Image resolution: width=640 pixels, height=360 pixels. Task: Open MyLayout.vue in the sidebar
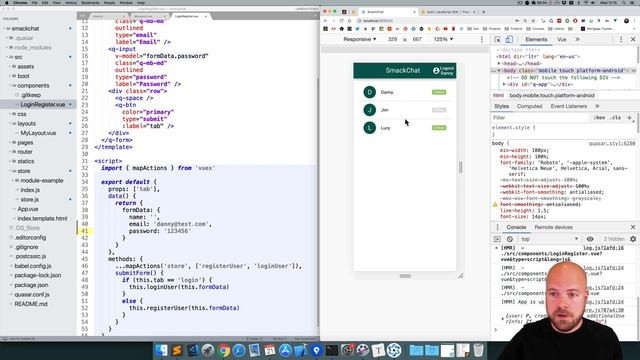click(38, 133)
